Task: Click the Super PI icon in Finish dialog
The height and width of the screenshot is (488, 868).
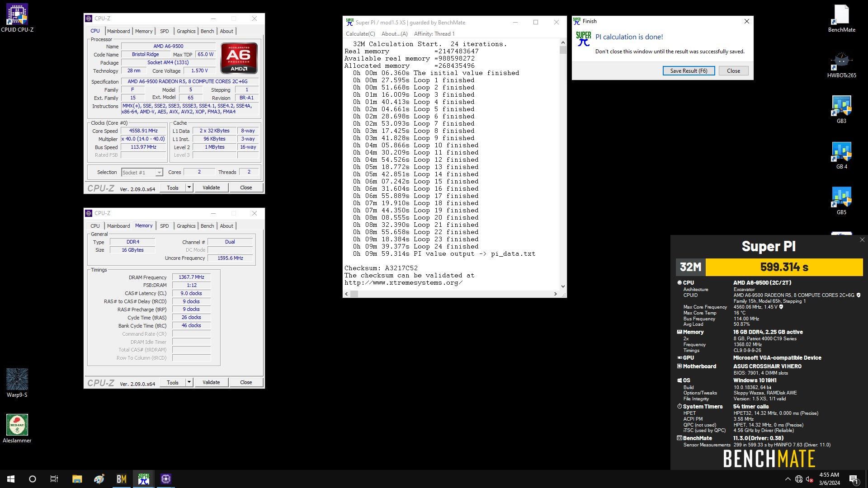Action: [583, 39]
